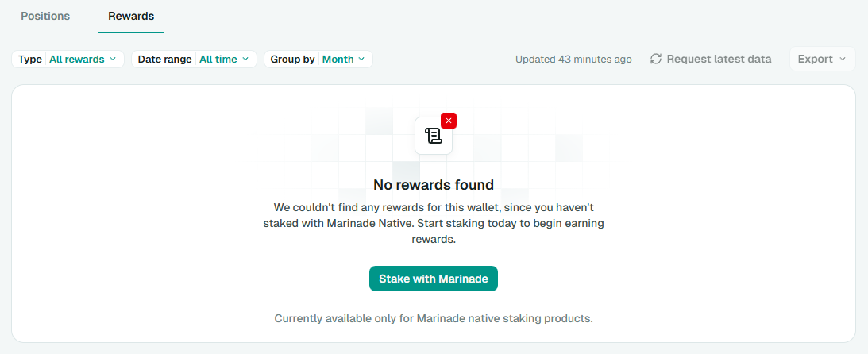868x354 pixels.
Task: Click the Updated 43 minutes ago timestamp
Action: click(573, 59)
